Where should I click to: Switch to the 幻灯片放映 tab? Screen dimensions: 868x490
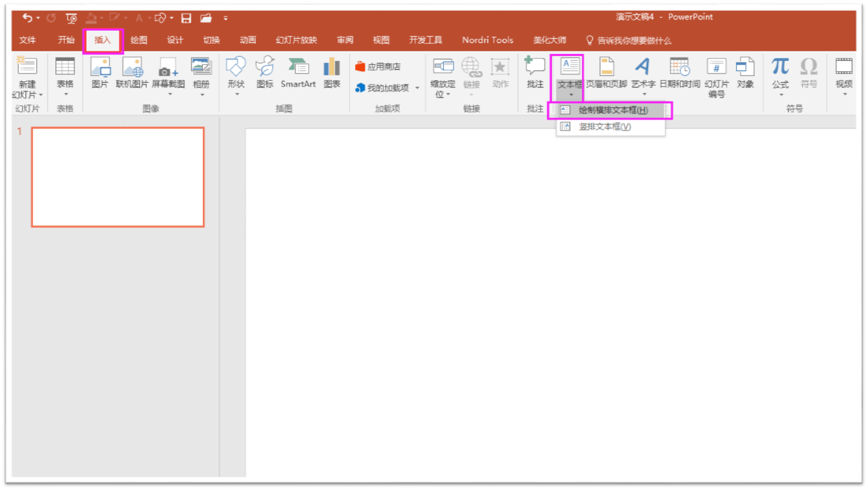[x=296, y=40]
